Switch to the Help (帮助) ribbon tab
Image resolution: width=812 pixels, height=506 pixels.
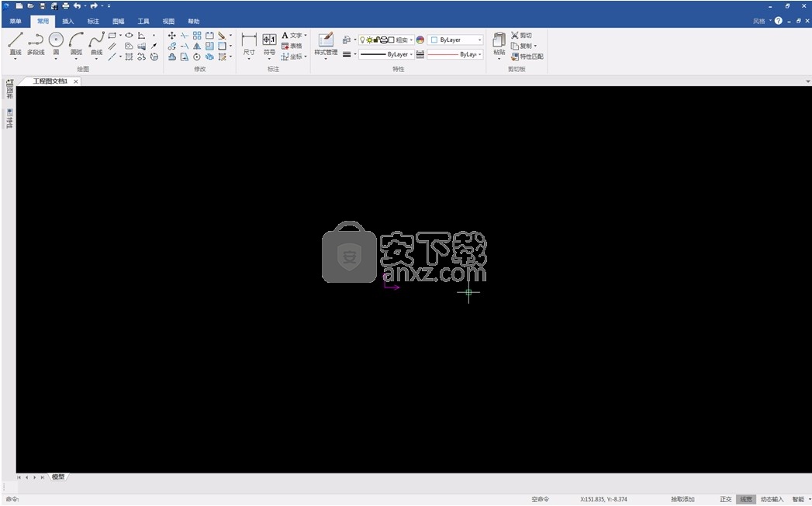(x=194, y=21)
